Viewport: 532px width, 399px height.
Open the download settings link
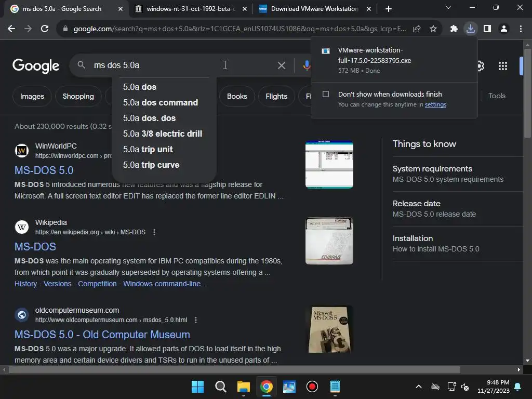435,104
